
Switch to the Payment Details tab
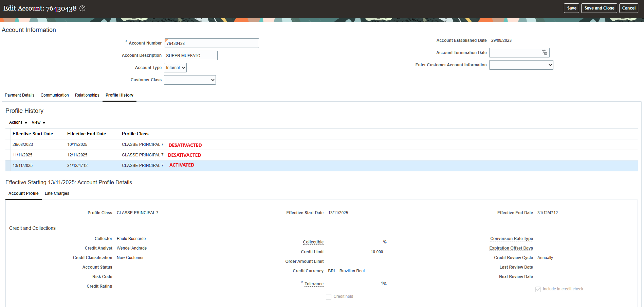pos(19,95)
